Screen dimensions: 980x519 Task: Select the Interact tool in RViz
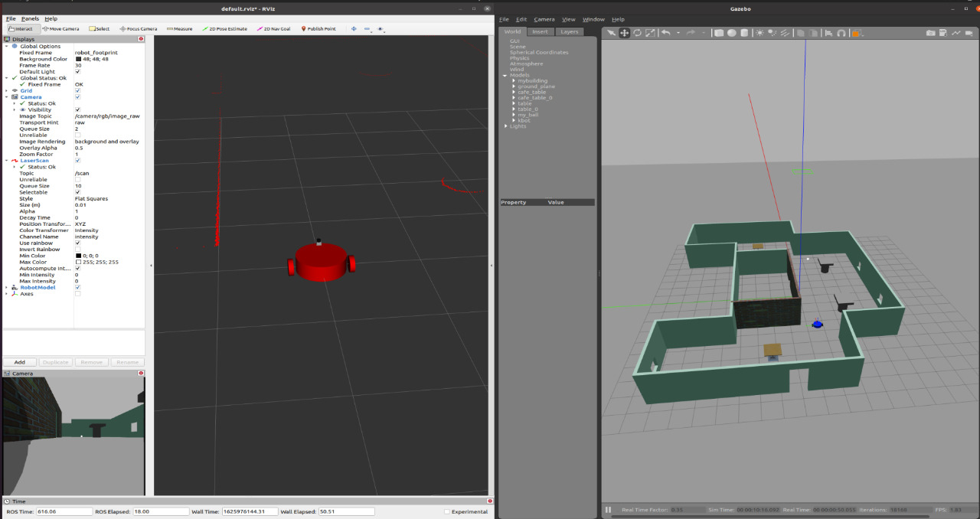point(23,28)
